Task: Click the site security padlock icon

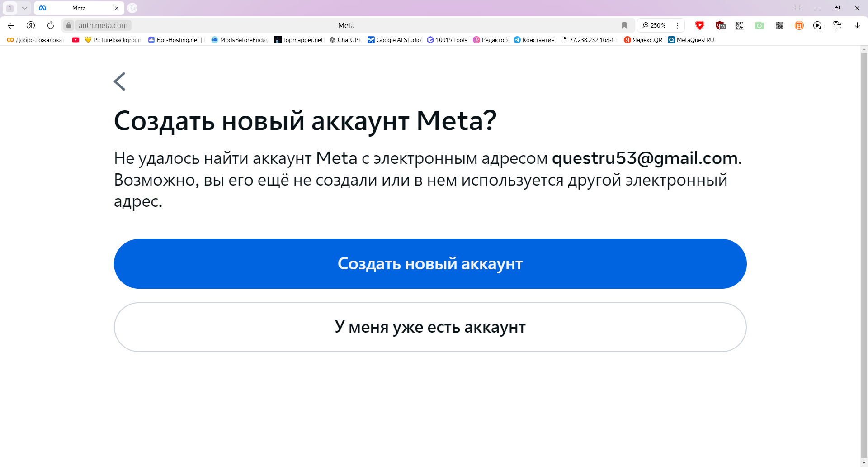Action: (69, 25)
